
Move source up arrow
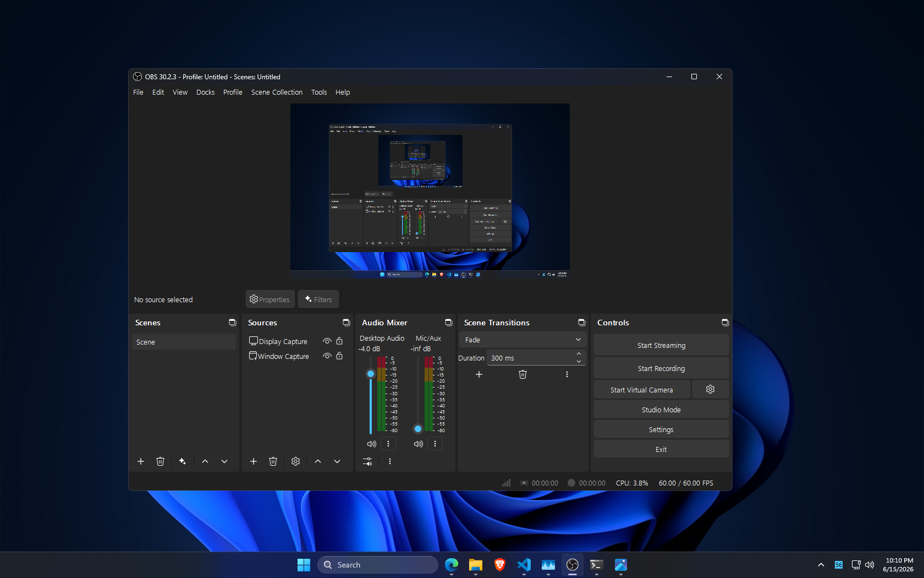318,461
